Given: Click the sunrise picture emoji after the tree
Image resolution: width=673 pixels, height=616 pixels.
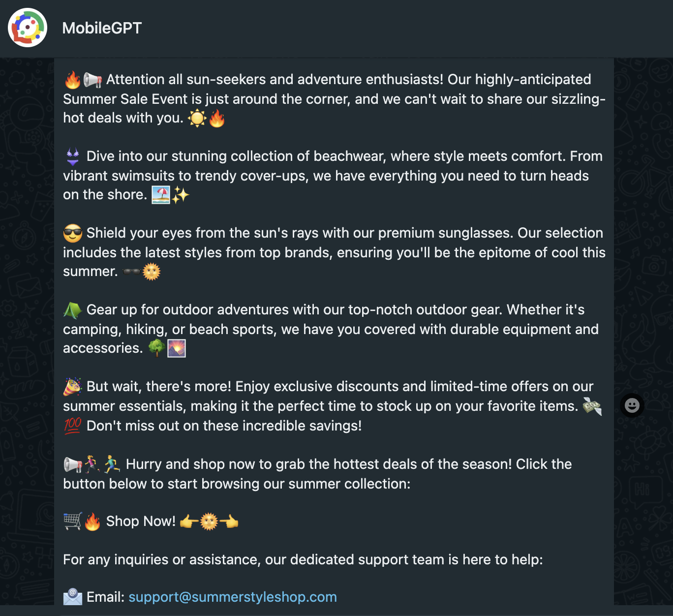Looking at the screenshot, I should [x=177, y=348].
